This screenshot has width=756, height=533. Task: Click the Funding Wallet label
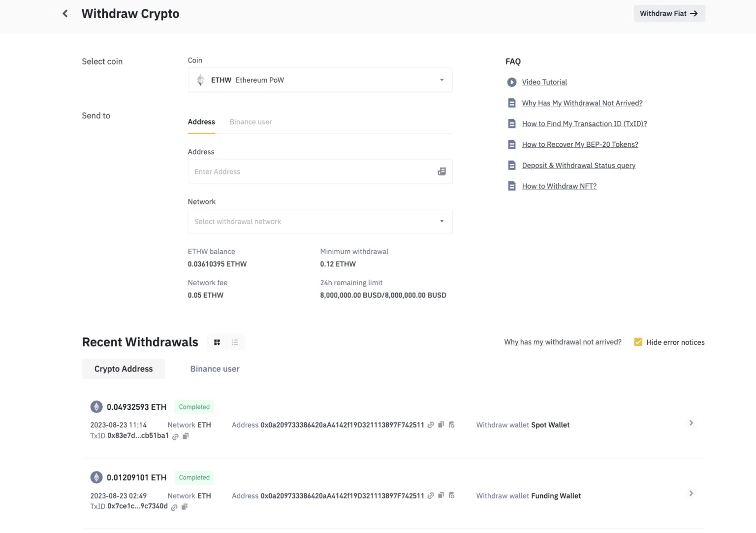click(x=556, y=496)
